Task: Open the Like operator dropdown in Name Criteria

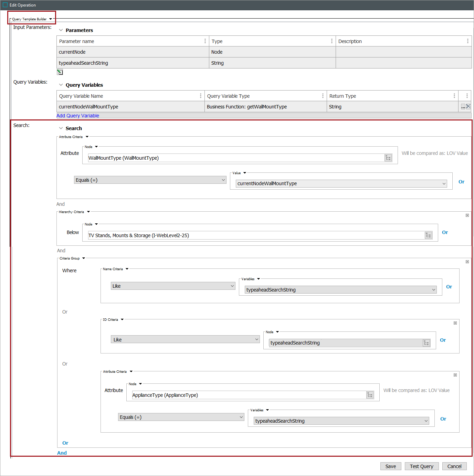Action: click(173, 286)
